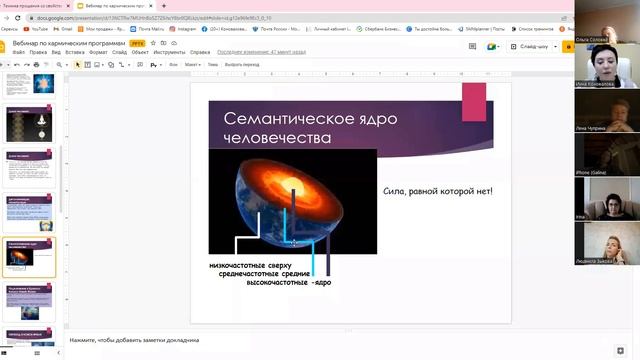This screenshot has height=360, width=640.
Task: Expand the Google Meet dropdown arrow
Action: [498, 47]
